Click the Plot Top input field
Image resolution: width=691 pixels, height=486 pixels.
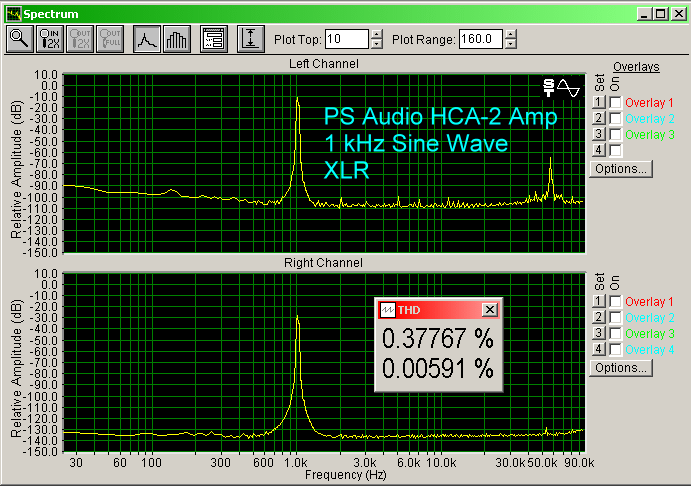(x=346, y=39)
